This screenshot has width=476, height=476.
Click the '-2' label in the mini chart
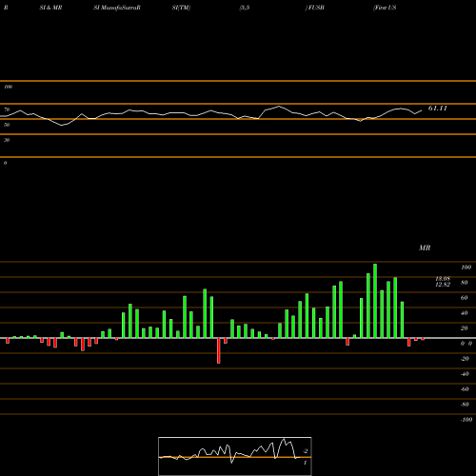click(306, 451)
